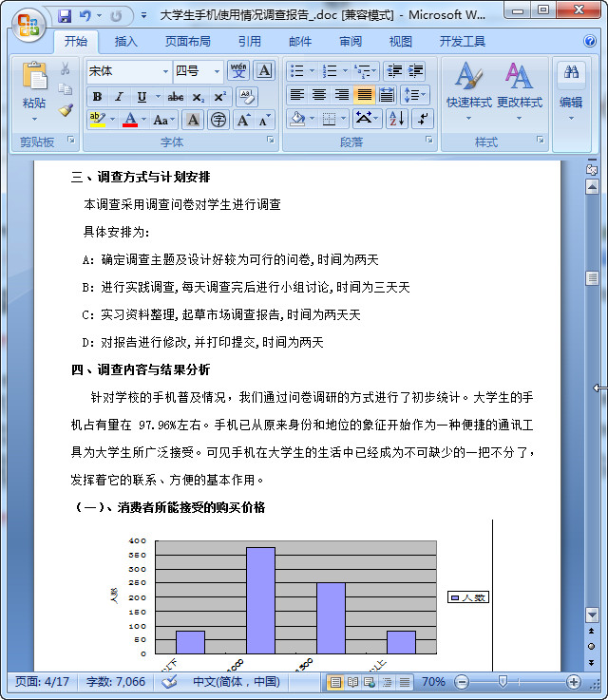Clear formatting with eraser icon
Image resolution: width=608 pixels, height=700 pixels.
tap(246, 97)
